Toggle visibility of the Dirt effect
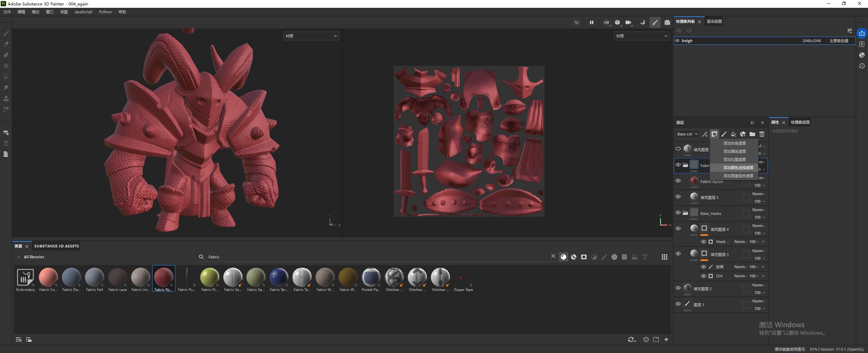868x353 pixels. 703,276
